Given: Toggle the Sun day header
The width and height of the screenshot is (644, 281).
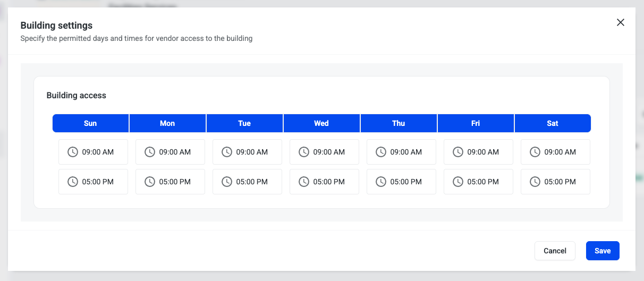Looking at the screenshot, I should 90,123.
